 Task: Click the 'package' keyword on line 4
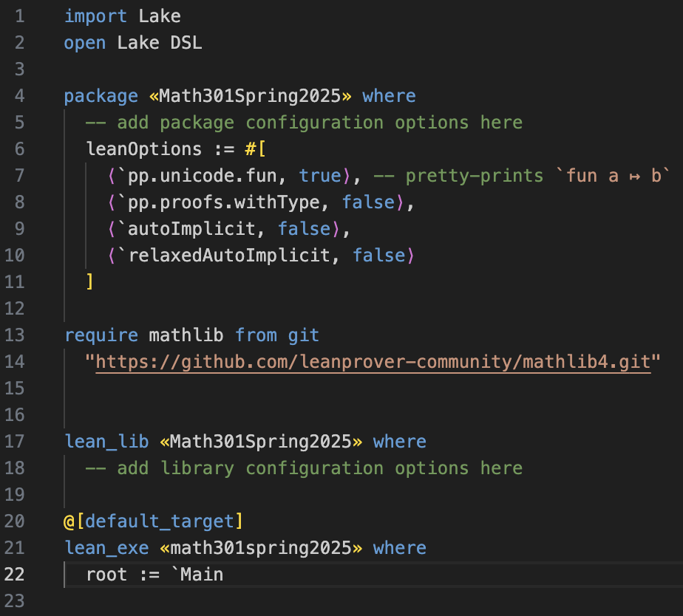tap(101, 96)
